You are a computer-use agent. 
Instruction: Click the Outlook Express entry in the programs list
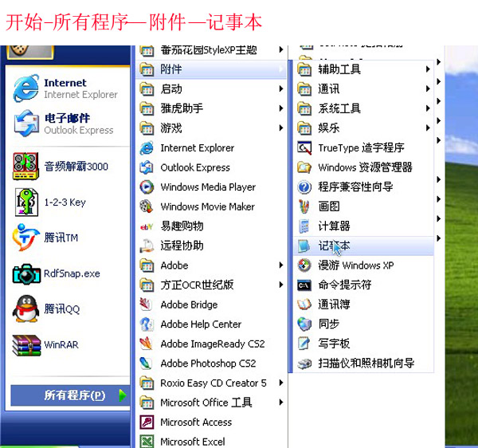pyautogui.click(x=211, y=167)
